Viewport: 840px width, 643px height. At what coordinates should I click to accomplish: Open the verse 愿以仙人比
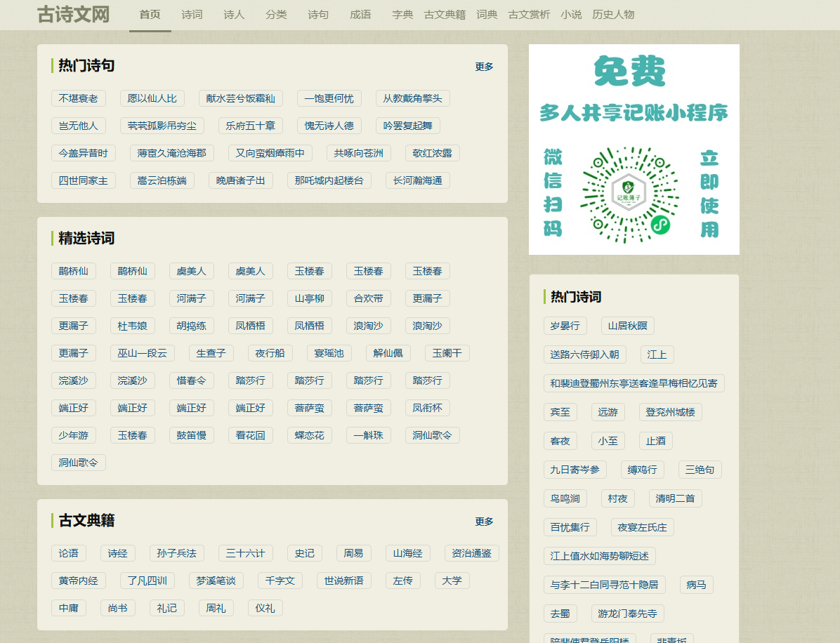click(152, 98)
